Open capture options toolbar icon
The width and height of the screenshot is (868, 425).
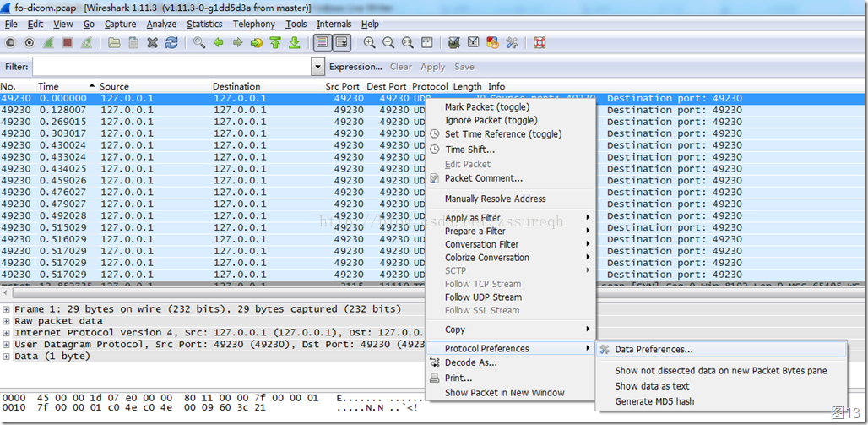point(30,42)
